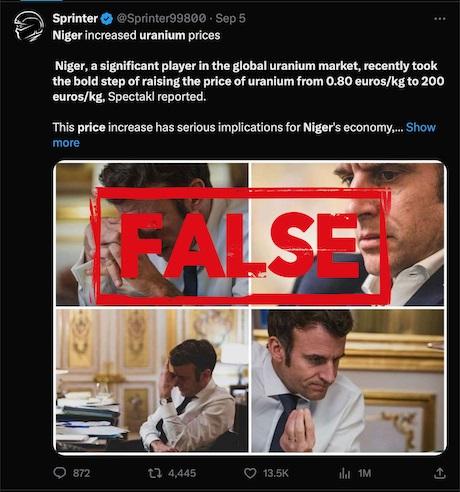The height and width of the screenshot is (492, 460).
Task: Click the repost arrows icon
Action: [x=155, y=473]
